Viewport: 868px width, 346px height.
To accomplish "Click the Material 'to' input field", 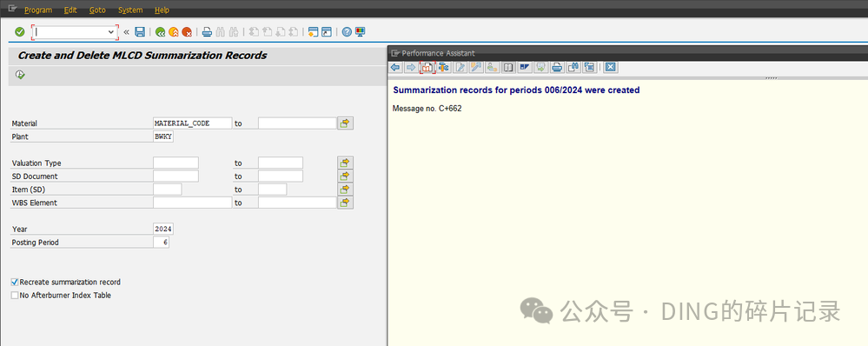I will tap(297, 123).
